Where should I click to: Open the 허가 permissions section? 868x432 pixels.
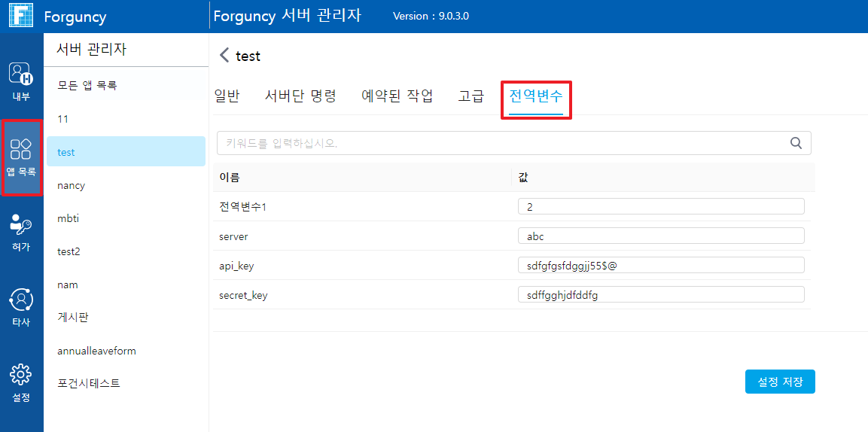(x=22, y=233)
